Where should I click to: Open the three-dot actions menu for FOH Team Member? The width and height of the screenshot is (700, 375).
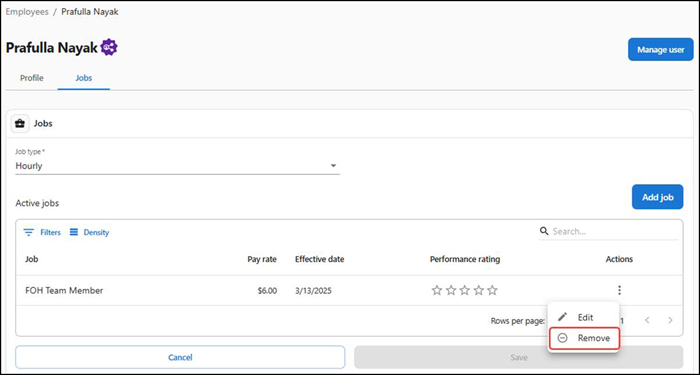tap(619, 290)
